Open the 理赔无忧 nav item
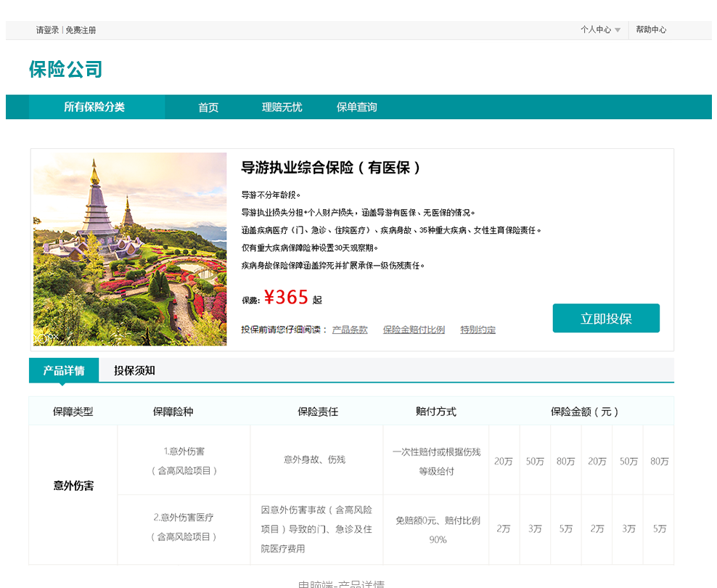The image size is (717, 588). pyautogui.click(x=282, y=107)
